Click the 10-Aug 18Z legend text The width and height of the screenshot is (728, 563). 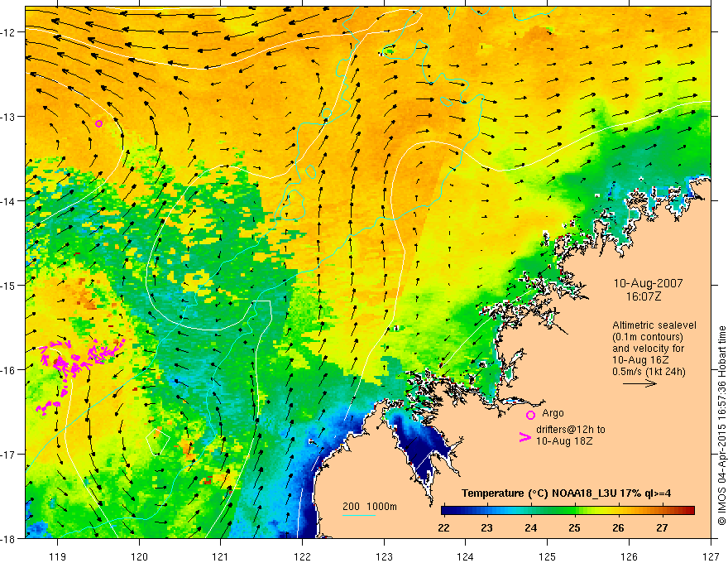[x=564, y=441]
